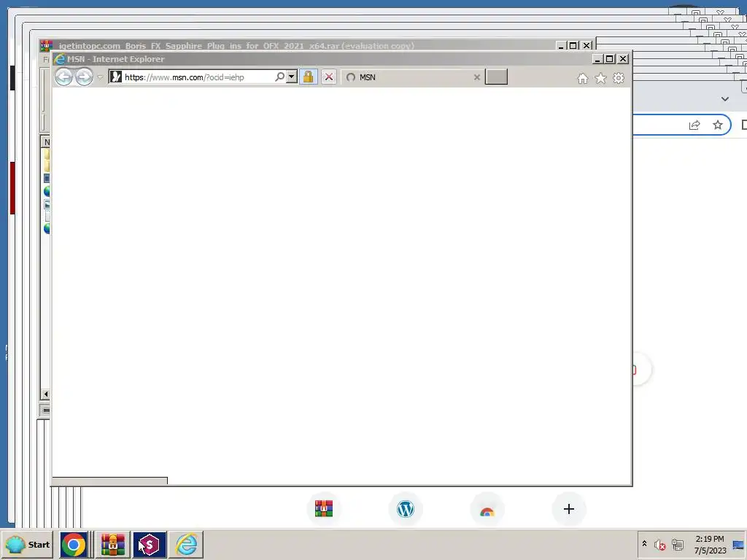This screenshot has width=747, height=560.
Task: Go forward in Internet Explorer
Action: 85,77
